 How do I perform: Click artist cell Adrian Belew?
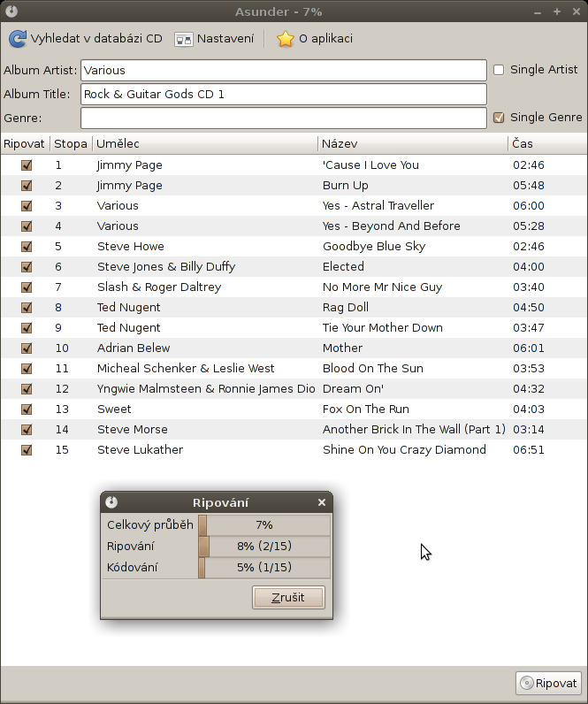tap(134, 348)
